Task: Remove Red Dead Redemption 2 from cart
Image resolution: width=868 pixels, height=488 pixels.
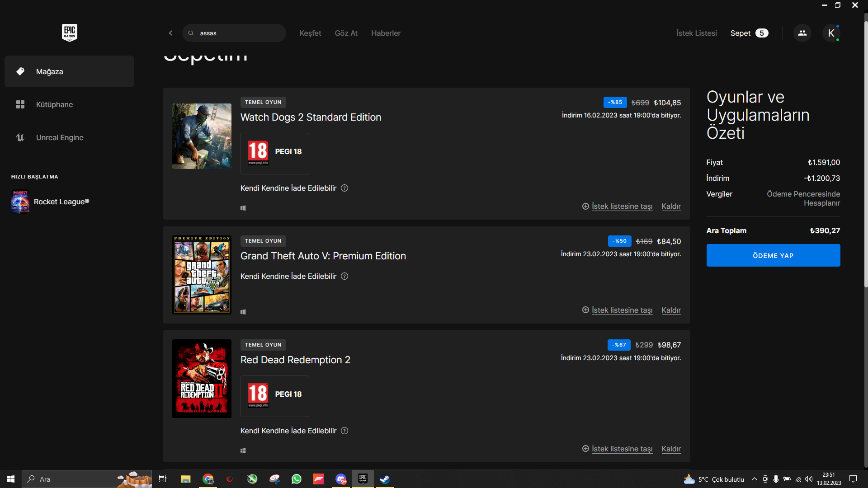Action: tap(671, 449)
